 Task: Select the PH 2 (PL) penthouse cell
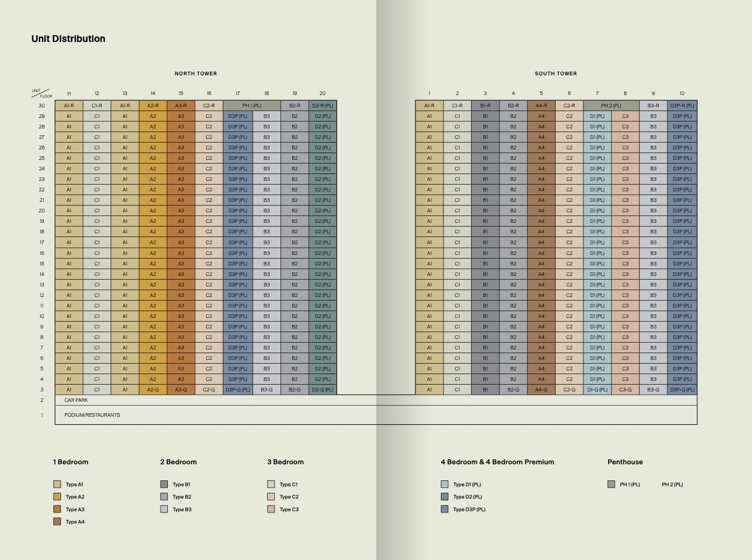tap(611, 106)
